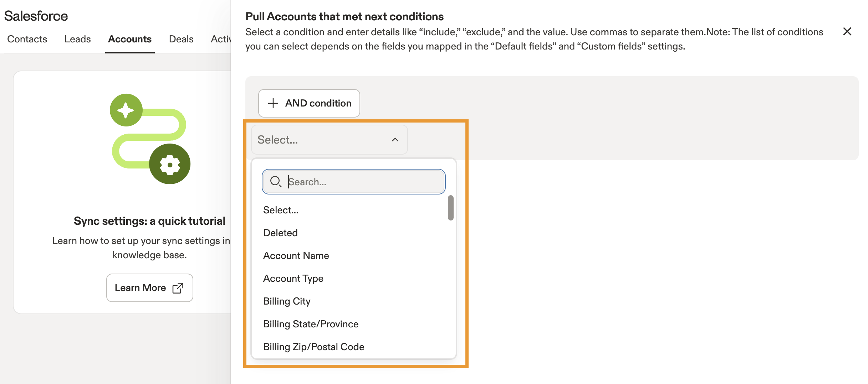Viewport: 868px width, 384px height.
Task: Click the magnifier icon in search box
Action: pos(276,182)
